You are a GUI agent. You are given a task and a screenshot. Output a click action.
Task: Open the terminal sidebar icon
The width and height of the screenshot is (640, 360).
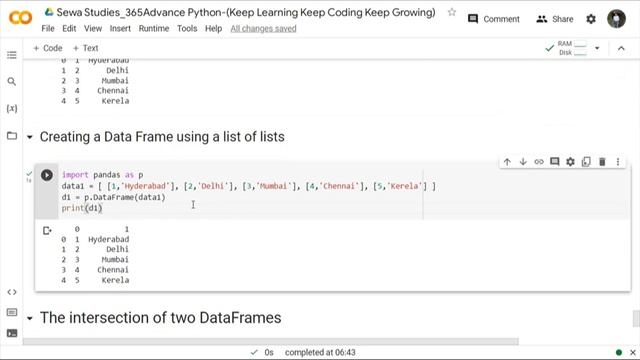pyautogui.click(x=12, y=333)
